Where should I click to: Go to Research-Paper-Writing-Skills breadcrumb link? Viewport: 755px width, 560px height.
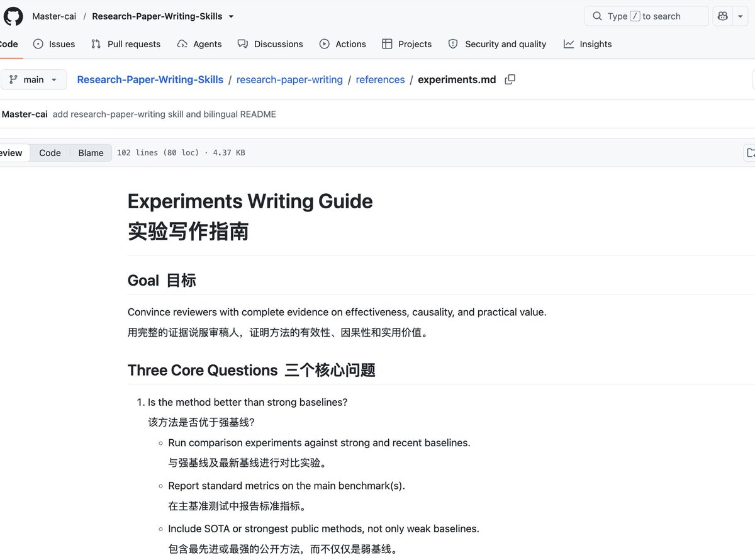coord(150,80)
